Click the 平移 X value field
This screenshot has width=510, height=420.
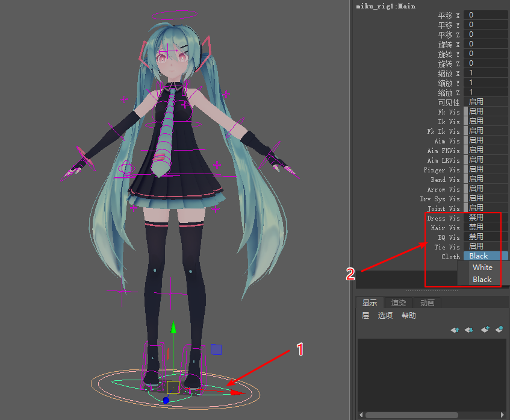(485, 15)
